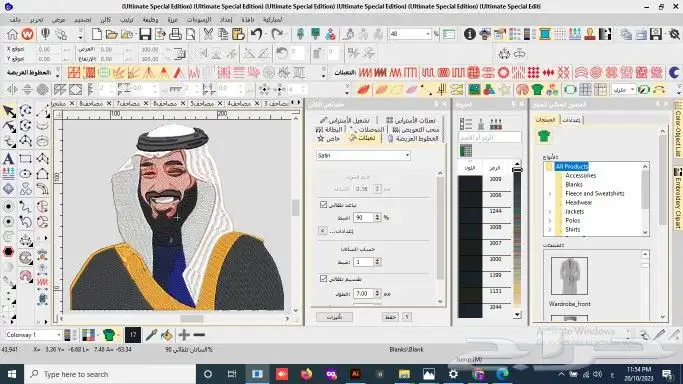This screenshot has height=384, width=683.
Task: Open the Satin stitch type dropdown
Action: pos(407,155)
